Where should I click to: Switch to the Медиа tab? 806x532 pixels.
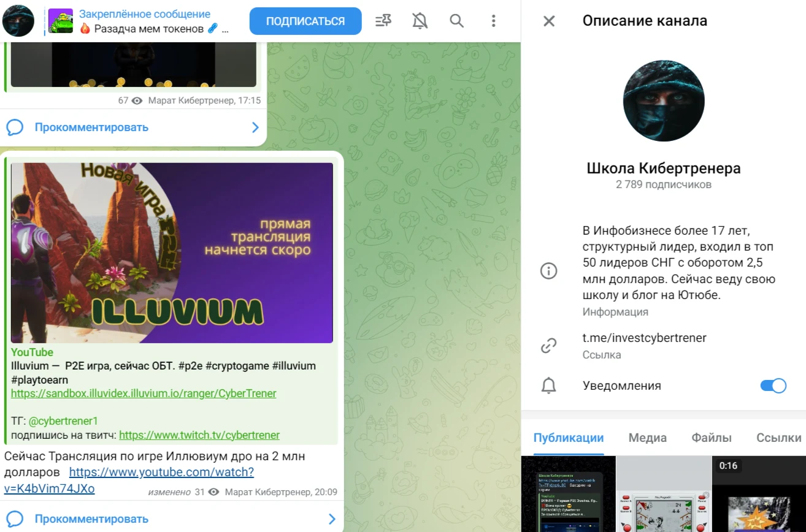click(x=648, y=438)
